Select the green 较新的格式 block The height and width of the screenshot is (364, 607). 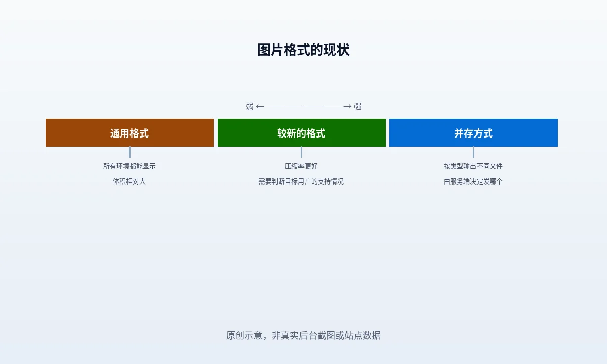click(x=301, y=133)
